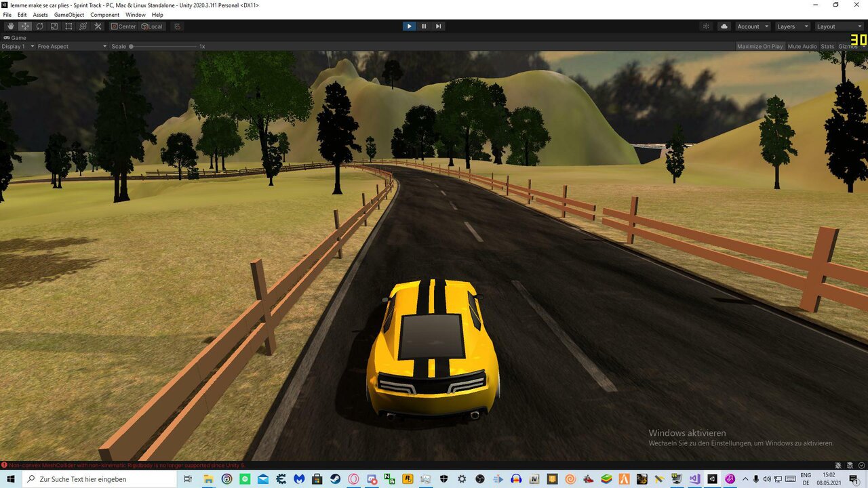This screenshot has width=868, height=488.
Task: Open the Component menu
Action: pyautogui.click(x=104, y=15)
